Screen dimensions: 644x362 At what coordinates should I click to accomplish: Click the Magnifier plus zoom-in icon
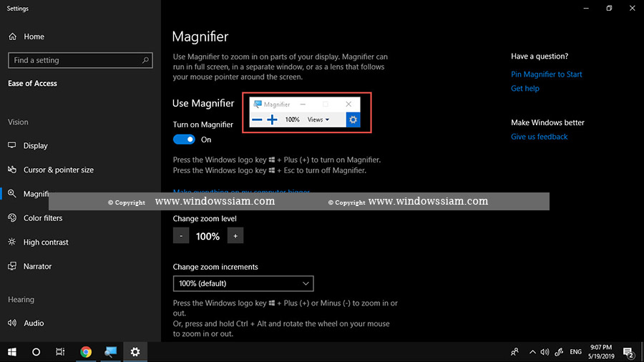272,119
